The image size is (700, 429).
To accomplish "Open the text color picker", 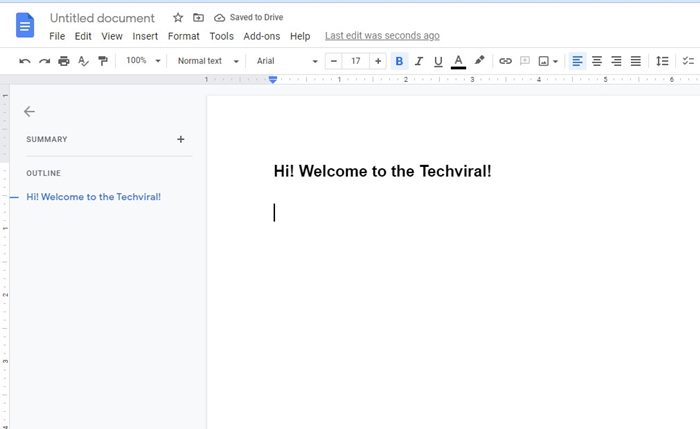I will pos(458,62).
